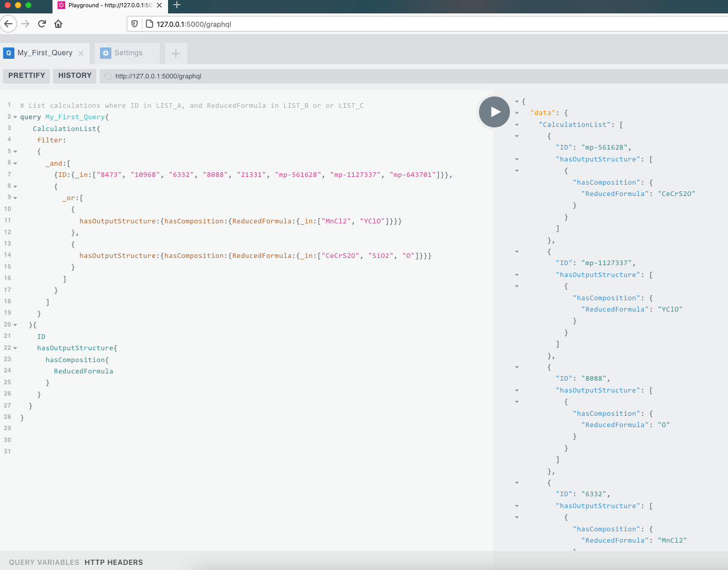
Task: Collapse the fold arrow on editor line 8
Action: click(15, 186)
